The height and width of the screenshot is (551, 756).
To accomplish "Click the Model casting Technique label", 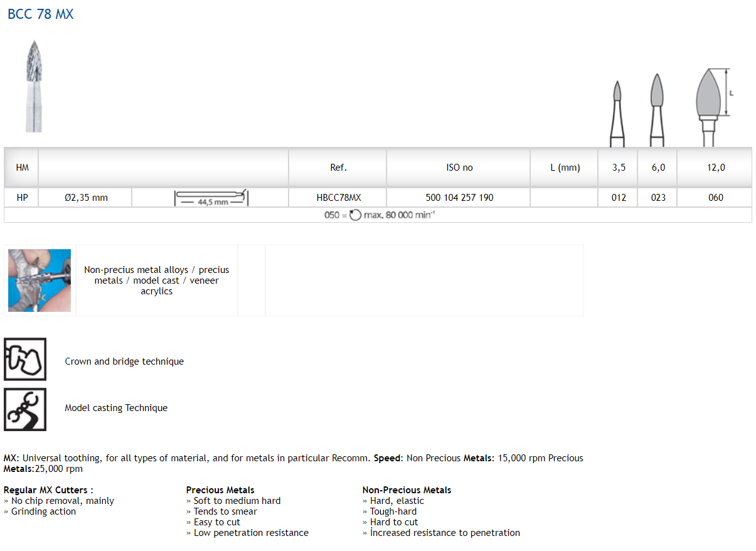I will 116,408.
